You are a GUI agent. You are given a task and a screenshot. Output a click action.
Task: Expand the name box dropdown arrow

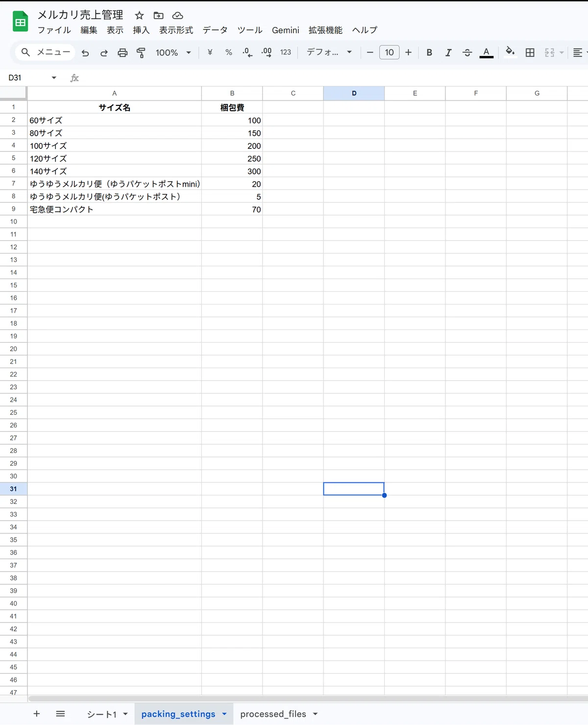pos(54,77)
